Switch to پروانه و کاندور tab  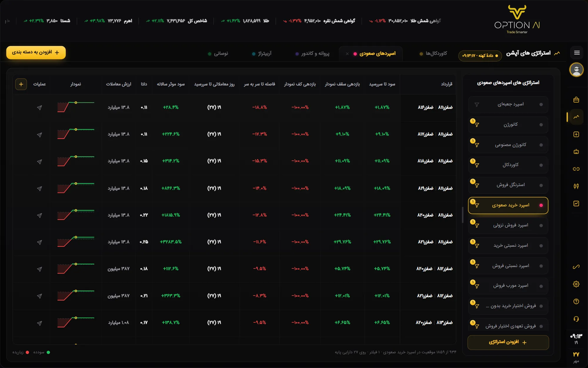pos(312,54)
